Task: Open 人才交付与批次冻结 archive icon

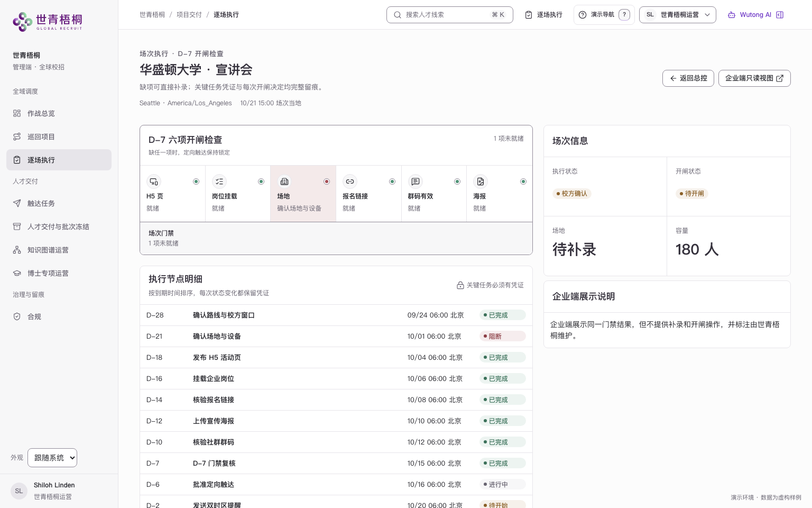Action: [17, 226]
